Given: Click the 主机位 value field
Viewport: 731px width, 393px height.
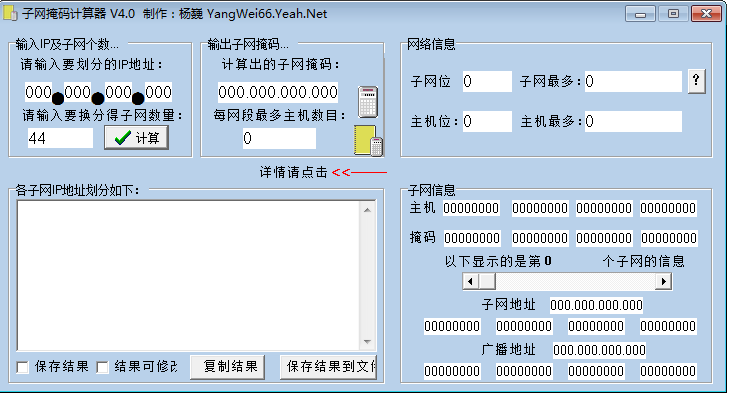Looking at the screenshot, I should tap(487, 122).
